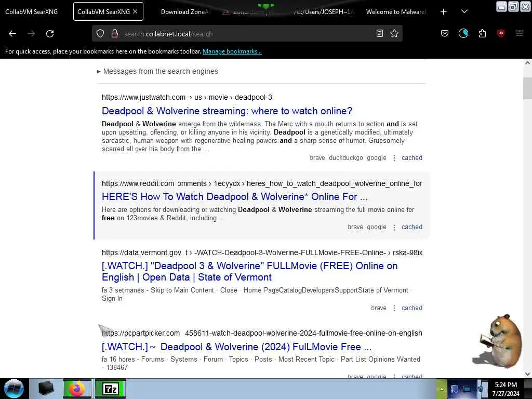532x399 pixels.
Task: Toggle reader view icon in address bar
Action: (x=380, y=33)
